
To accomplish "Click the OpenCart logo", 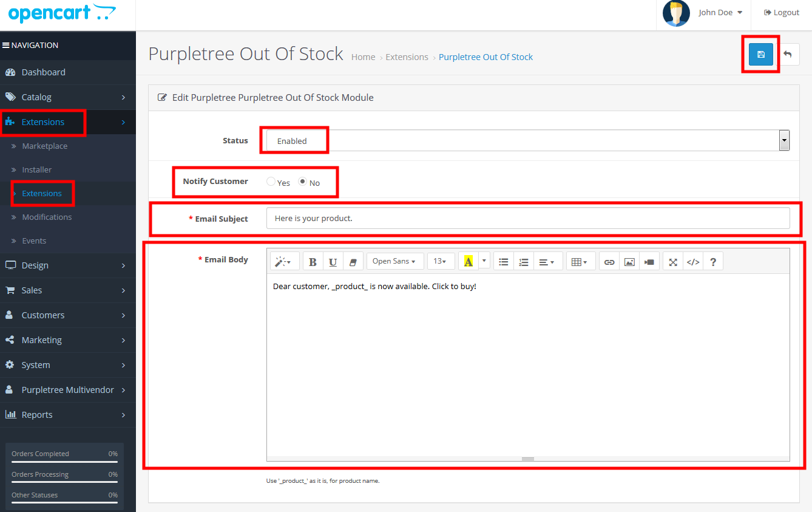I will click(62, 13).
